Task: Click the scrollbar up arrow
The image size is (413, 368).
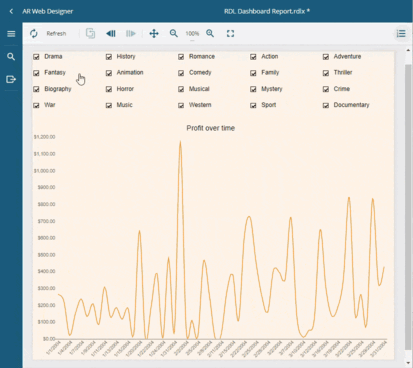Action: [x=408, y=50]
